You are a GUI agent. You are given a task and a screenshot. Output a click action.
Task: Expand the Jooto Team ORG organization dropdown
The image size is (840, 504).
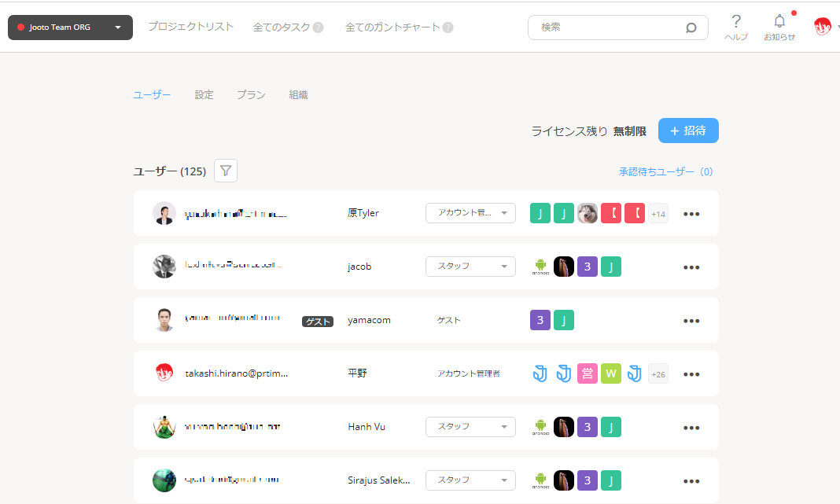coord(70,28)
